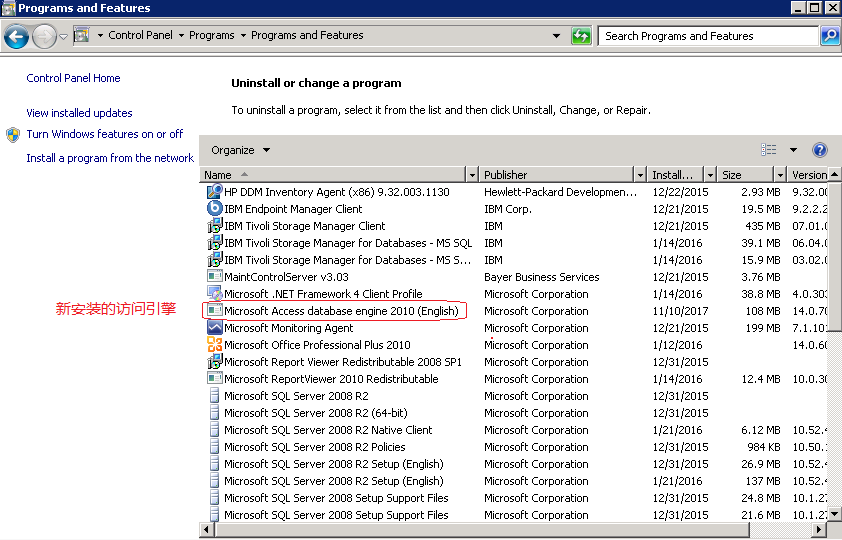The image size is (842, 540).
Task: Select the 'Bayer Business Services' publisher cell
Action: click(541, 277)
